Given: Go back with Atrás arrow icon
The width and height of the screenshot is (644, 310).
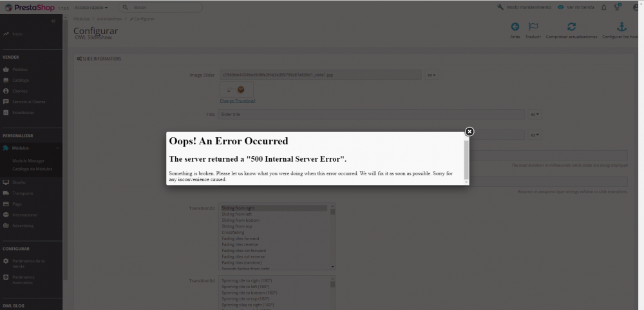Looking at the screenshot, I should [515, 26].
